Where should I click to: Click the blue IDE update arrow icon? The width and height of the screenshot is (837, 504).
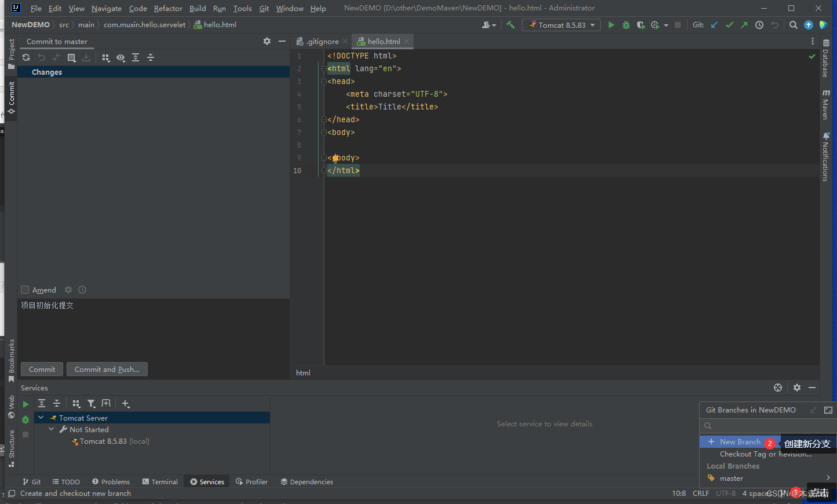[x=809, y=25]
